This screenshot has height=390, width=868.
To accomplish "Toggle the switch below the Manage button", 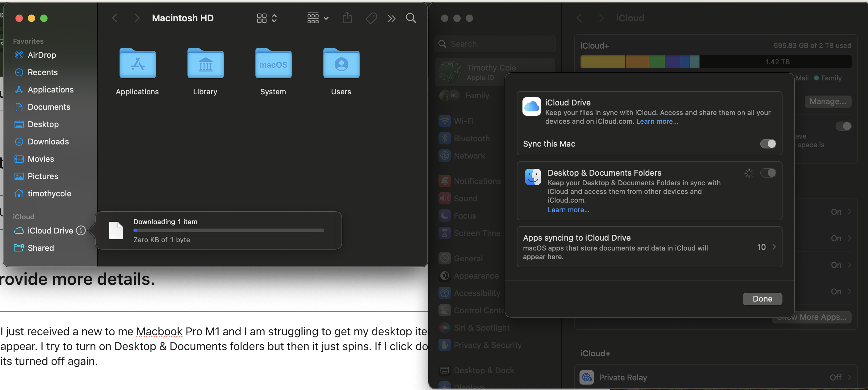I will point(843,126).
